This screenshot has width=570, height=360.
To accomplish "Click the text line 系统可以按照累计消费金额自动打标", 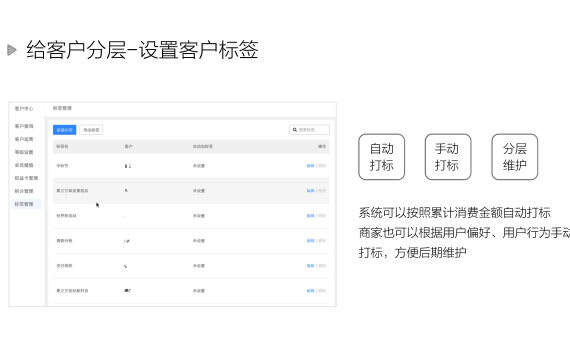I will coord(454,213).
